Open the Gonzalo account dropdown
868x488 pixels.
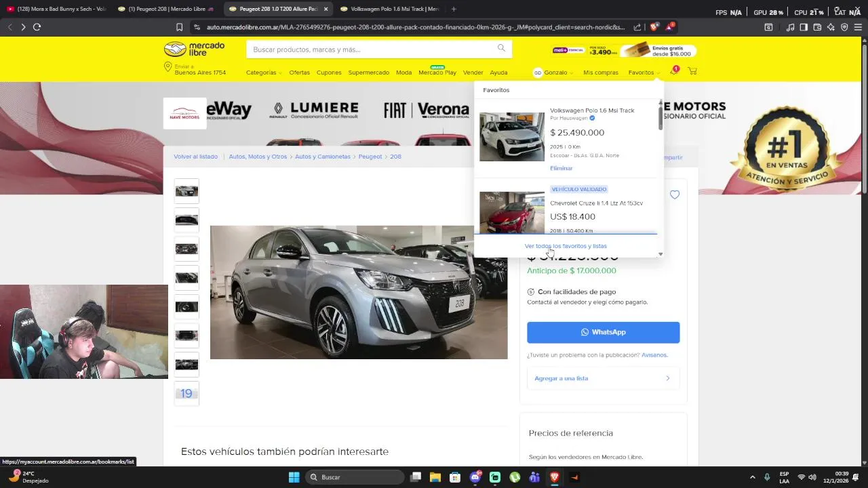(x=553, y=73)
